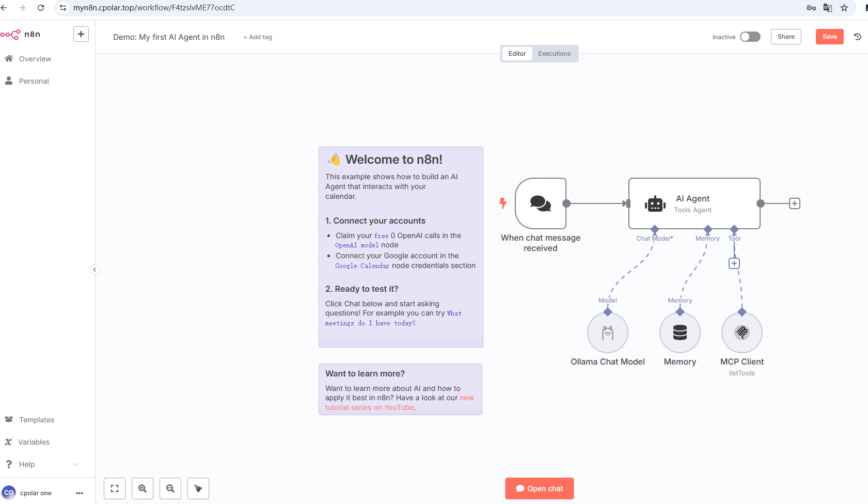
Task: Click the 'Ollama Chat Model' label
Action: pos(608,362)
